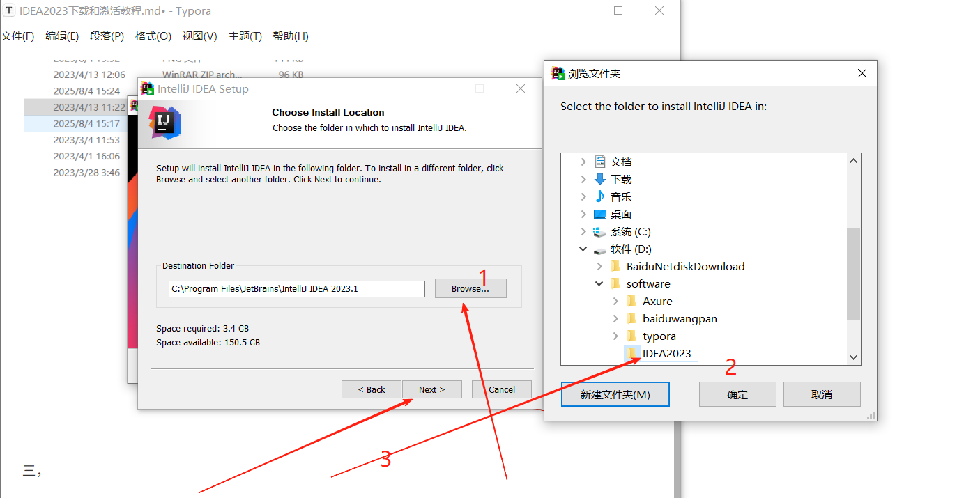Select the BaiduNetdiskDownload folder icon
980x498 pixels.
click(x=615, y=266)
